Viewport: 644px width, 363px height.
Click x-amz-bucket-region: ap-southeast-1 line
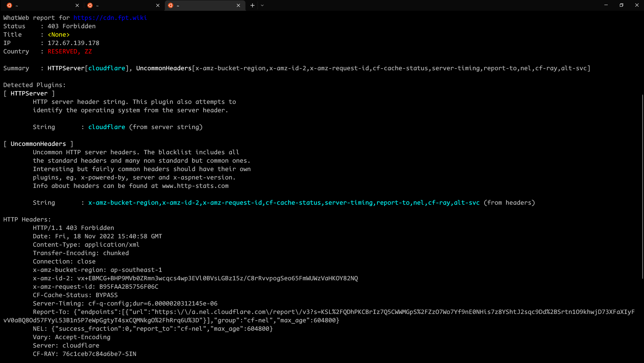pyautogui.click(x=97, y=270)
